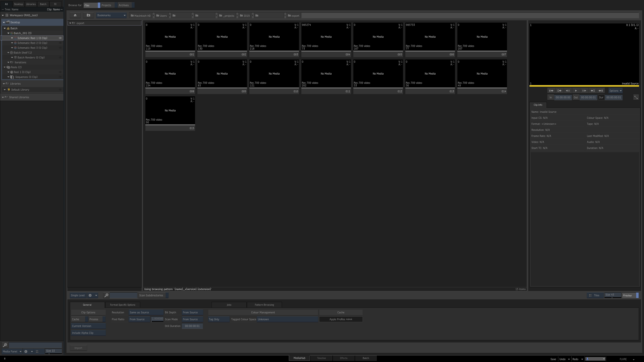Jump to the In point of clip
644x362 pixels.
click(559, 91)
